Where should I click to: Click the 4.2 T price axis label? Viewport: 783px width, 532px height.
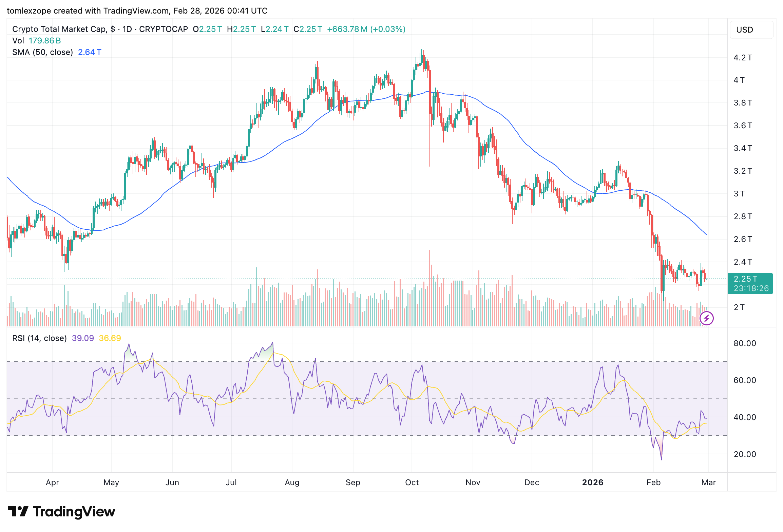[x=743, y=58]
